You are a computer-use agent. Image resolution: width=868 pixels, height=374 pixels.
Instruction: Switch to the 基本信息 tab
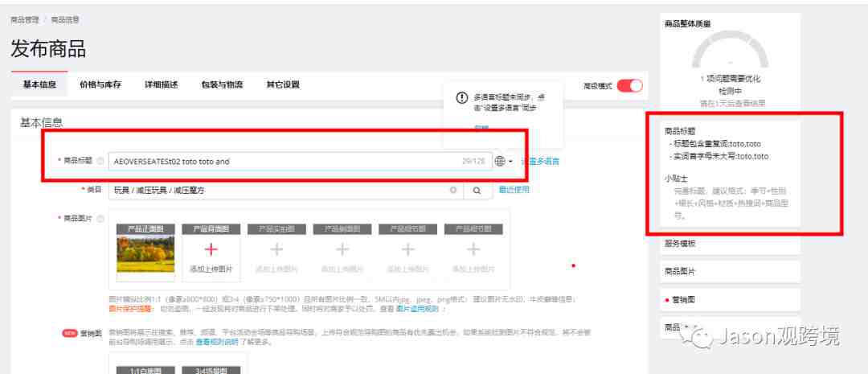pyautogui.click(x=39, y=84)
